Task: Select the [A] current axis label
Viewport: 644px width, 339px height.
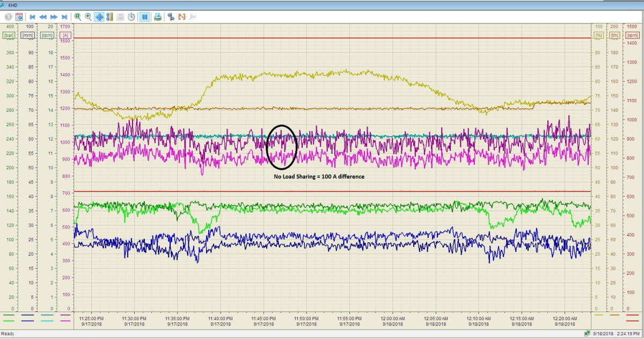Action: [x=65, y=35]
